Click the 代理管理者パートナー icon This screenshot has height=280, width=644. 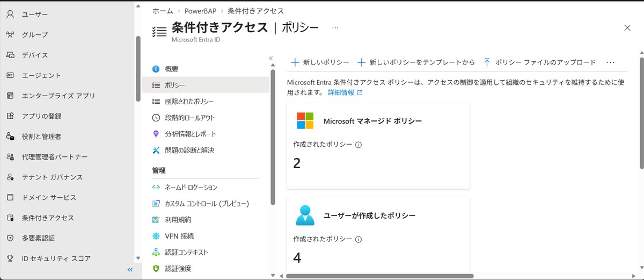coord(10,157)
